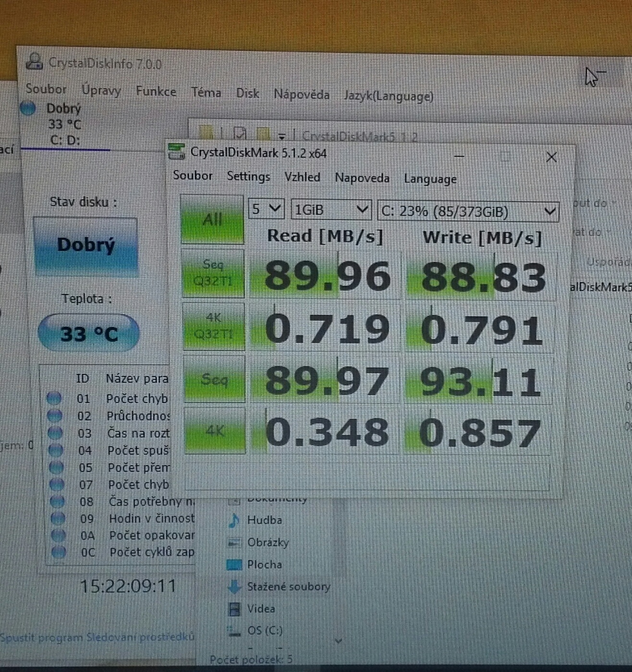Click the status circle for attribute ID 08
The height and width of the screenshot is (672, 632).
pyautogui.click(x=57, y=501)
